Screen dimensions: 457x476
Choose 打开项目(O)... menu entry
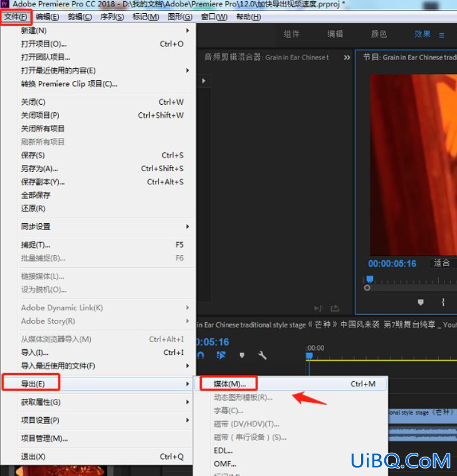(105, 44)
